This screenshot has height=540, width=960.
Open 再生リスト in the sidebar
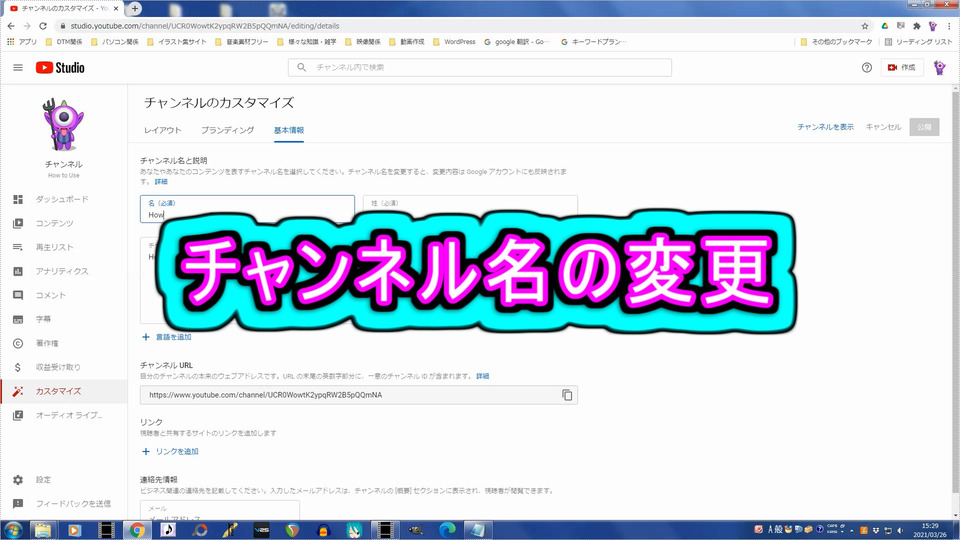click(64, 247)
